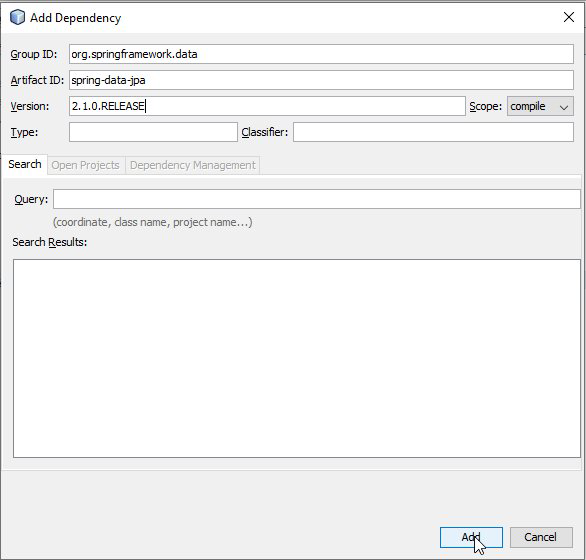Click the Type input field
Image resolution: width=586 pixels, height=560 pixels.
click(x=153, y=132)
